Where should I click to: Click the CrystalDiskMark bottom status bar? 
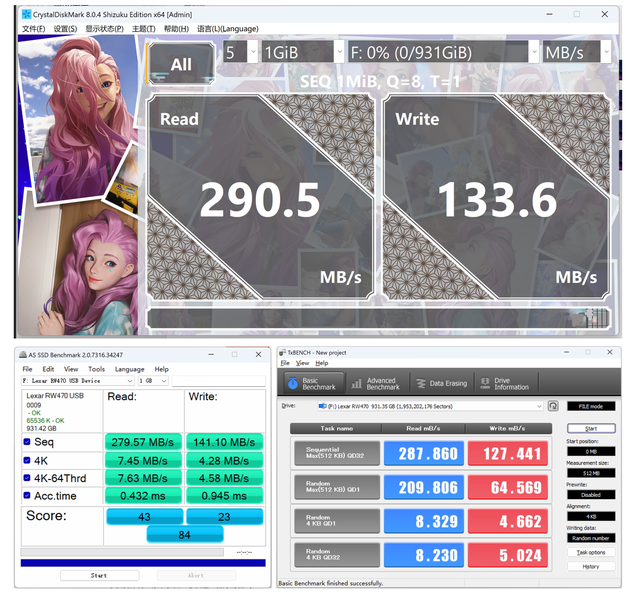coord(378,318)
